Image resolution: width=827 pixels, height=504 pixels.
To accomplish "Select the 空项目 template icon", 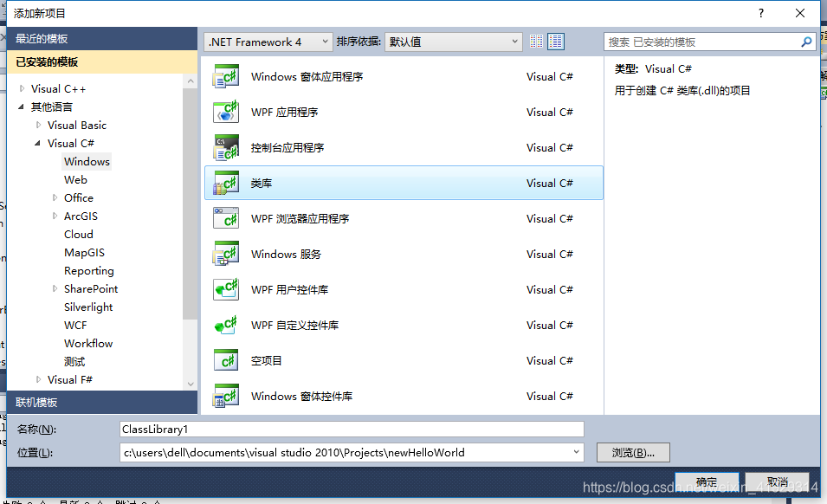I will 226,360.
